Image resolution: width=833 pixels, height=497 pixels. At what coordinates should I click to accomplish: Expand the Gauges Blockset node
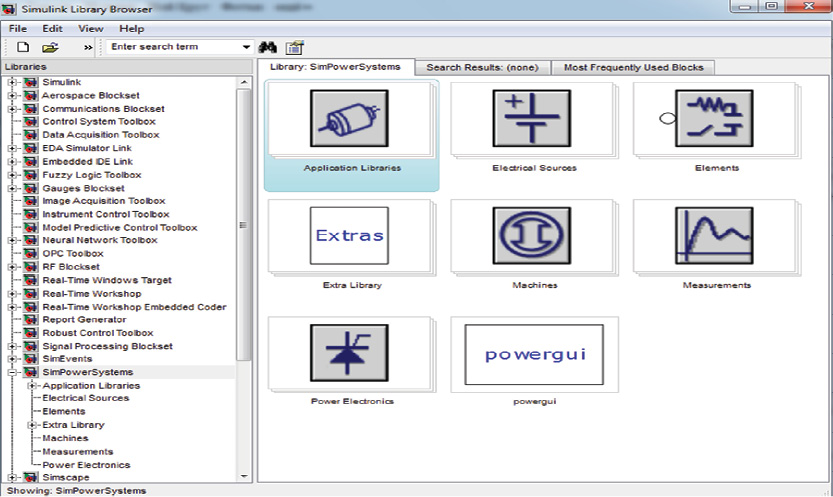pyautogui.click(x=12, y=188)
